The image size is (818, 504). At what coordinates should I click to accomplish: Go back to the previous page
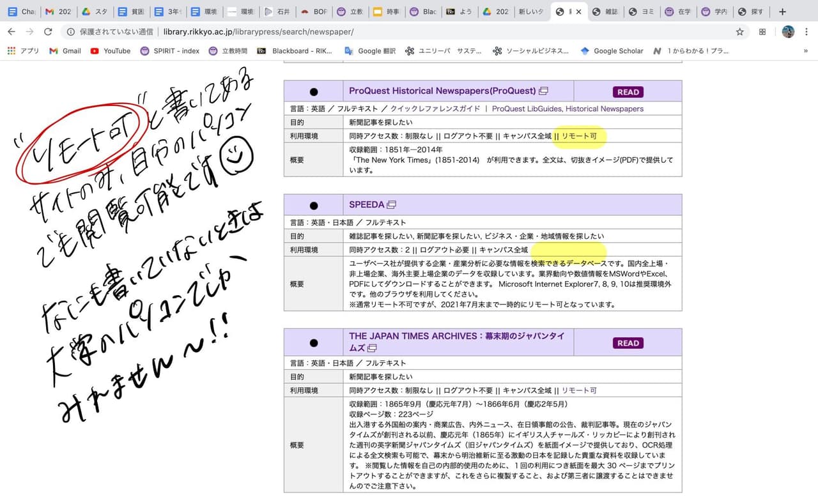coord(12,31)
